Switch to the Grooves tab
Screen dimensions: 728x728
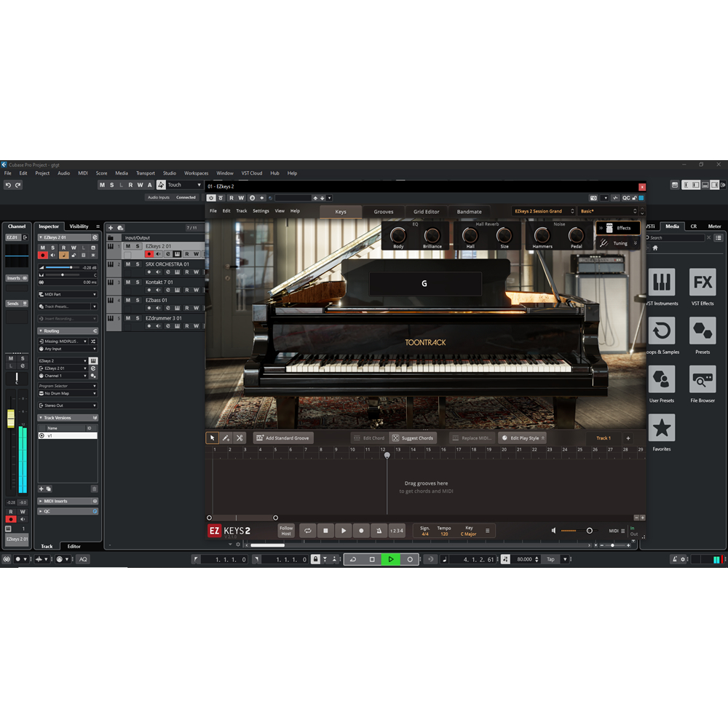(384, 212)
